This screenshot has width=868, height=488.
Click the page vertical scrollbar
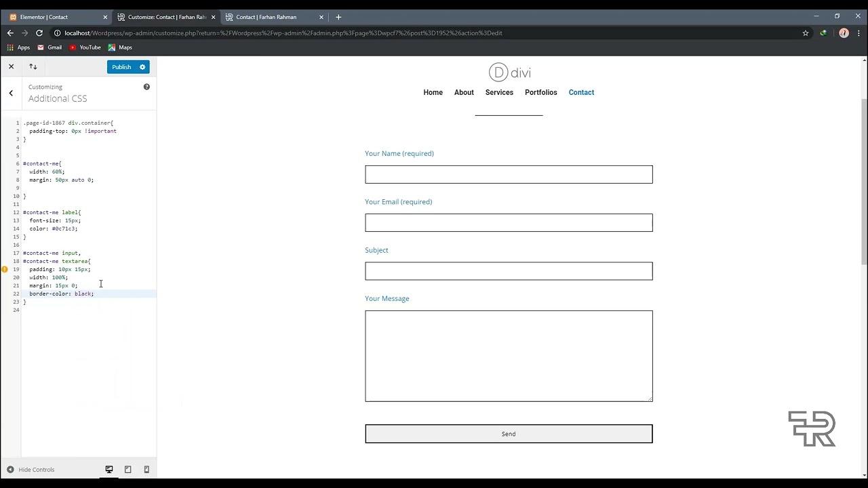pyautogui.click(x=864, y=182)
